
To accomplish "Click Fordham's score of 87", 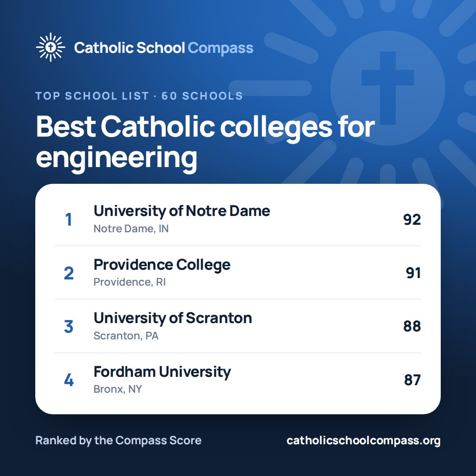I will tap(412, 380).
